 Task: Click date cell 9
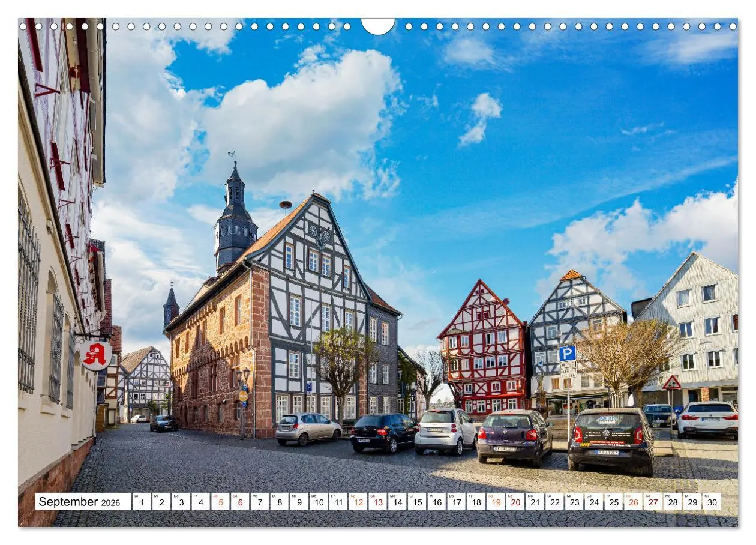(299, 502)
